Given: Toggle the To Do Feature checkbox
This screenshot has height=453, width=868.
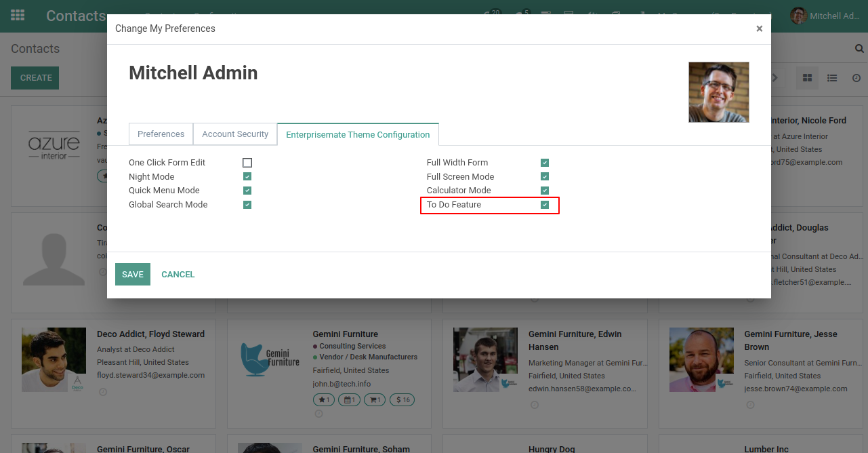Looking at the screenshot, I should click(545, 205).
